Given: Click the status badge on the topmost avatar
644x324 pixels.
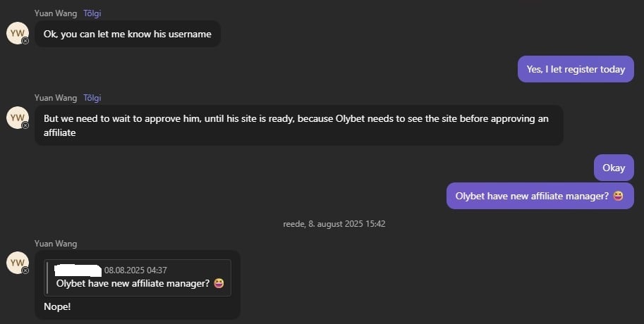Looking at the screenshot, I should tap(25, 41).
